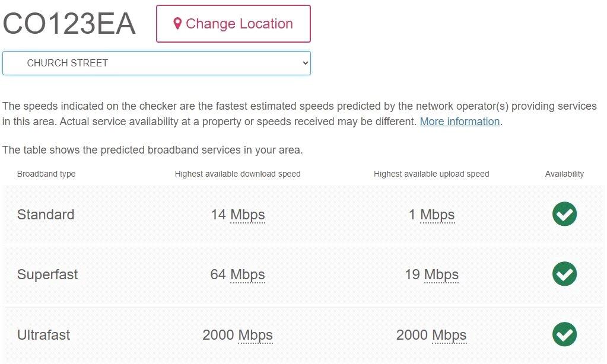Click Mbps abbreviation next to 1 upload

[x=437, y=215]
